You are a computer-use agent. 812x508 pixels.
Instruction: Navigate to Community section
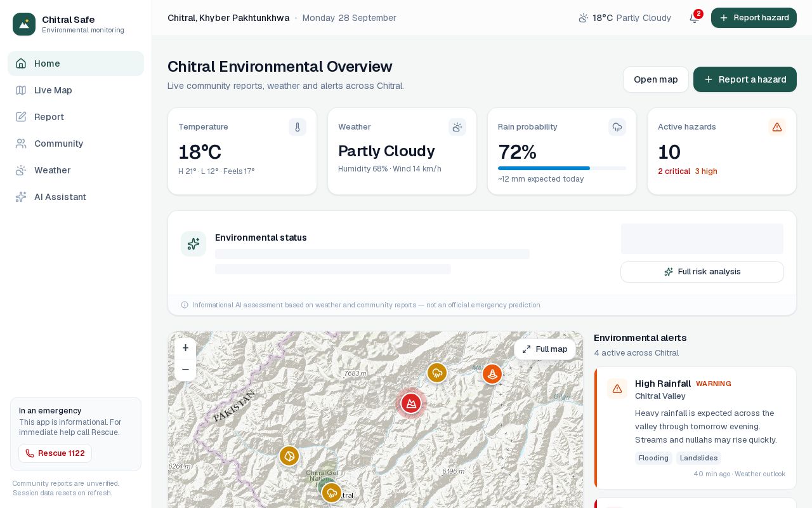(x=75, y=144)
